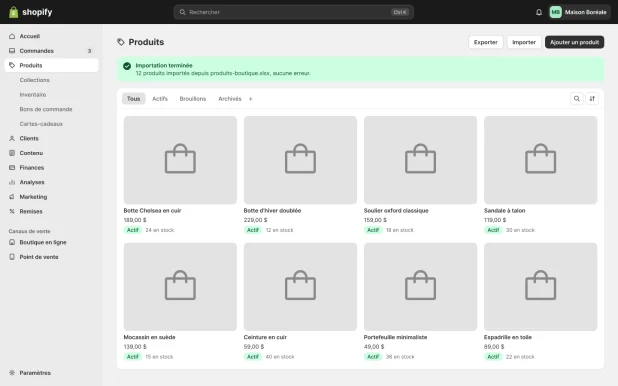Click the Exporter button
618x386 pixels.
click(486, 42)
